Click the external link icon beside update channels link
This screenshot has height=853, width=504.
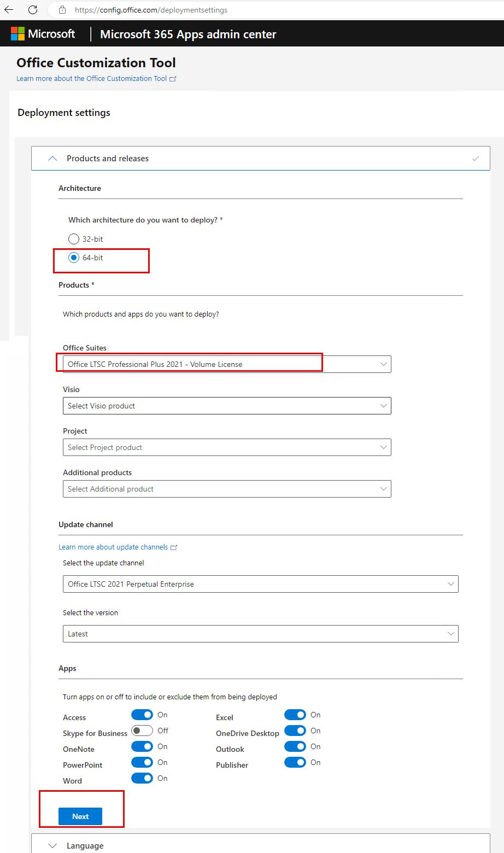[x=174, y=547]
